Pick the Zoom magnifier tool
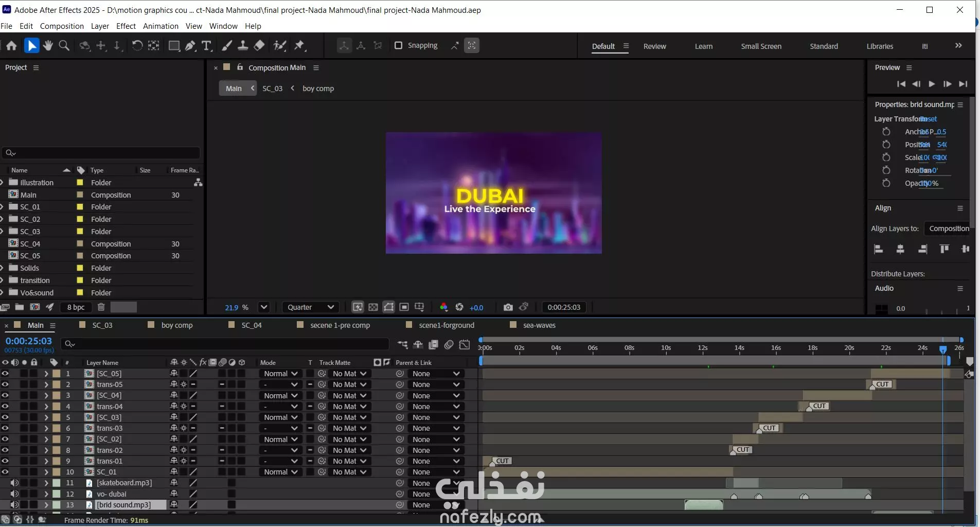This screenshot has width=980, height=527. coord(64,46)
